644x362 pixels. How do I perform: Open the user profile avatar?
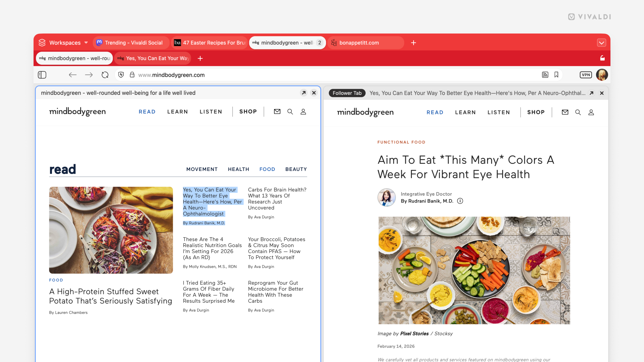pos(602,75)
